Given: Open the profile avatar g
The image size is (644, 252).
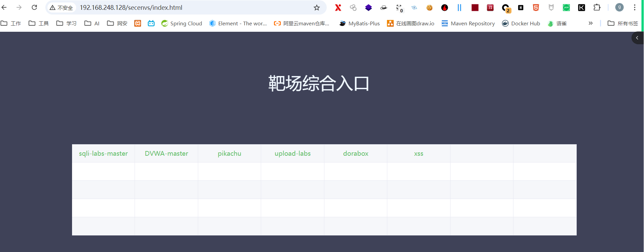Looking at the screenshot, I should 619,7.
